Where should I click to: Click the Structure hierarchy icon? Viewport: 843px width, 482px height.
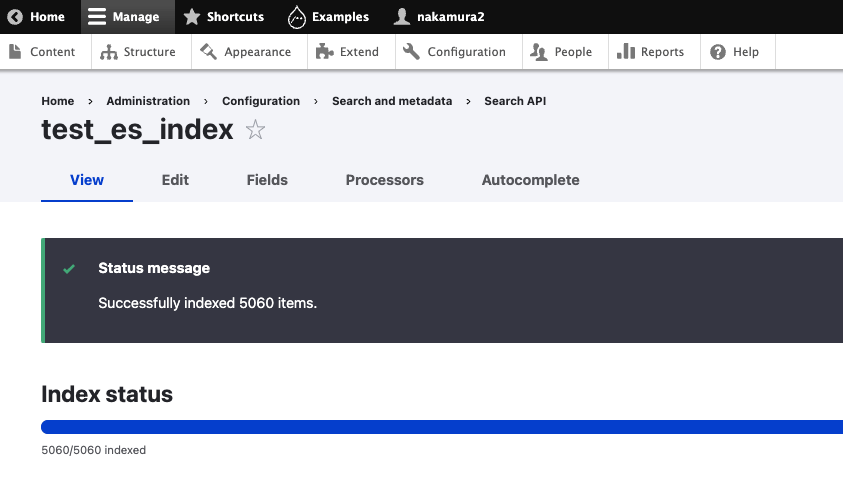click(x=109, y=52)
